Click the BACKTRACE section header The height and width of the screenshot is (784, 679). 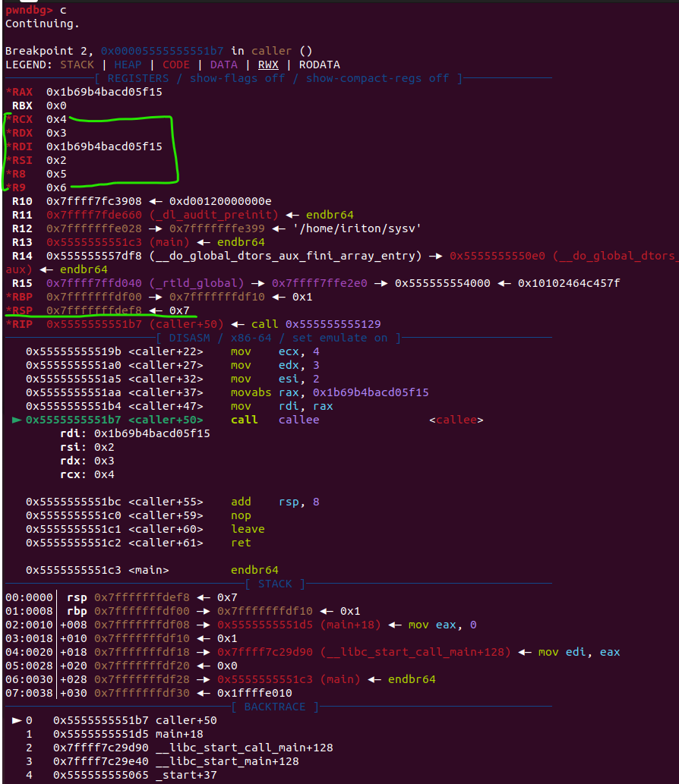tap(275, 707)
